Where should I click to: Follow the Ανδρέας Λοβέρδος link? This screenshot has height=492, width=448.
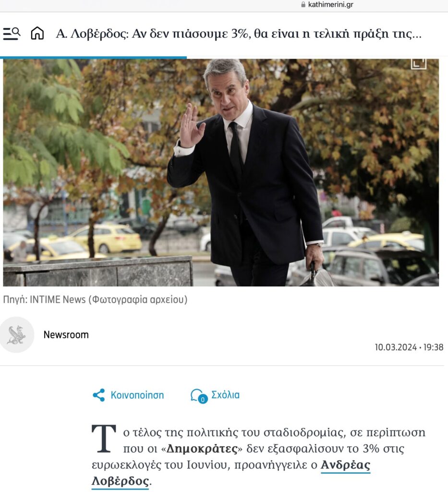point(231,473)
